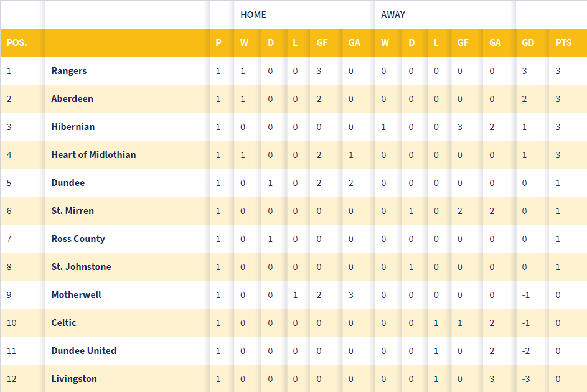Click St. Johnstone team name

click(x=81, y=267)
